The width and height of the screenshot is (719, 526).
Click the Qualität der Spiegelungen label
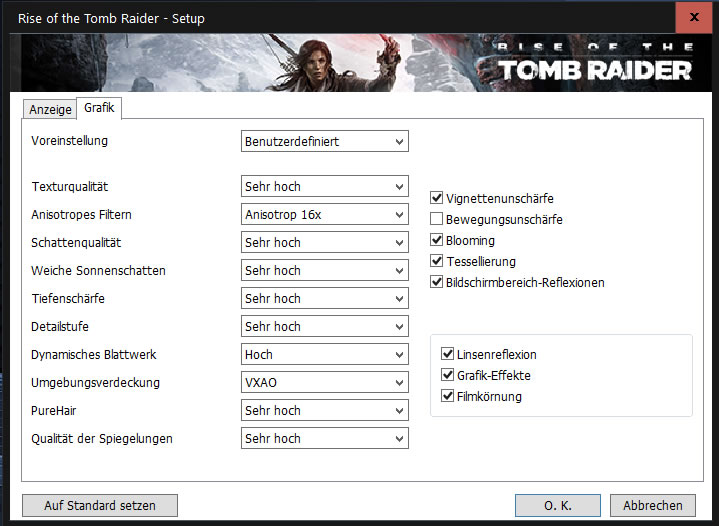point(102,438)
